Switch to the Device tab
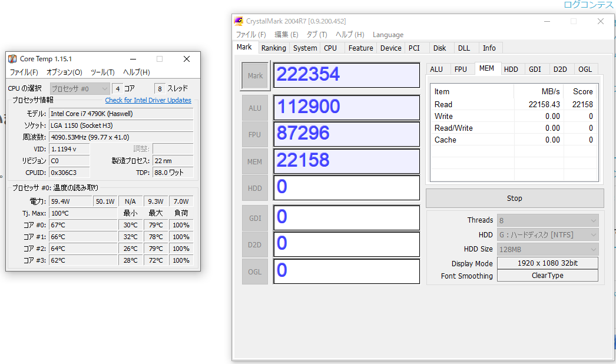 pyautogui.click(x=391, y=48)
